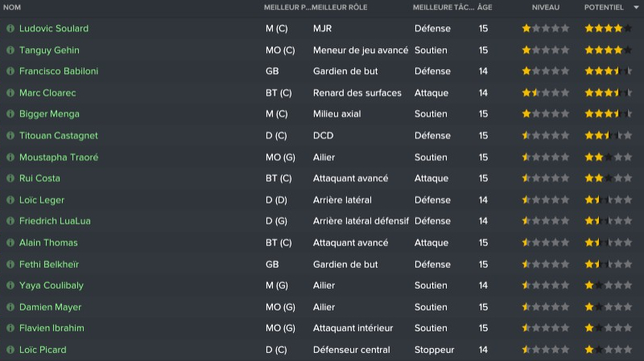This screenshot has height=361, width=644.
Task: Open Moustapha Traoré player profile
Action: (58, 157)
